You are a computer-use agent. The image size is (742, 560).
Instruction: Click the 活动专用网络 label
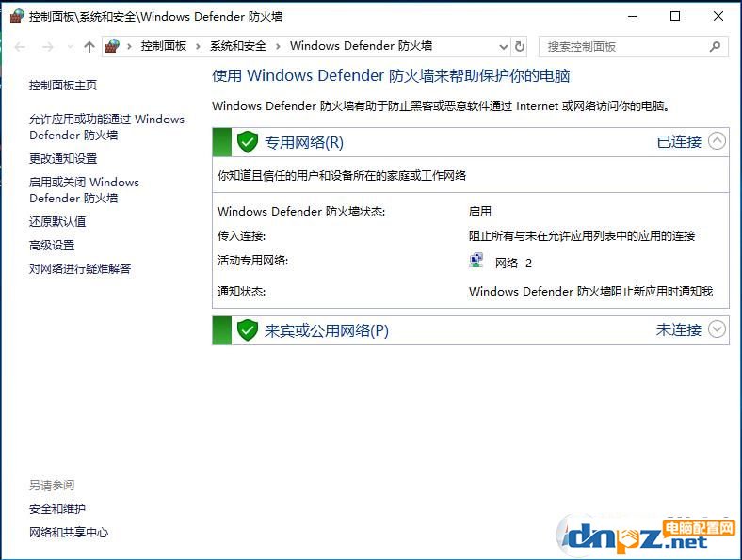(x=252, y=260)
